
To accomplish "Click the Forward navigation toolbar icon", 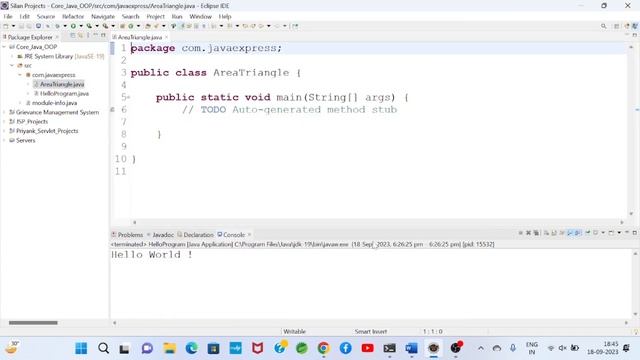I will (277, 26).
